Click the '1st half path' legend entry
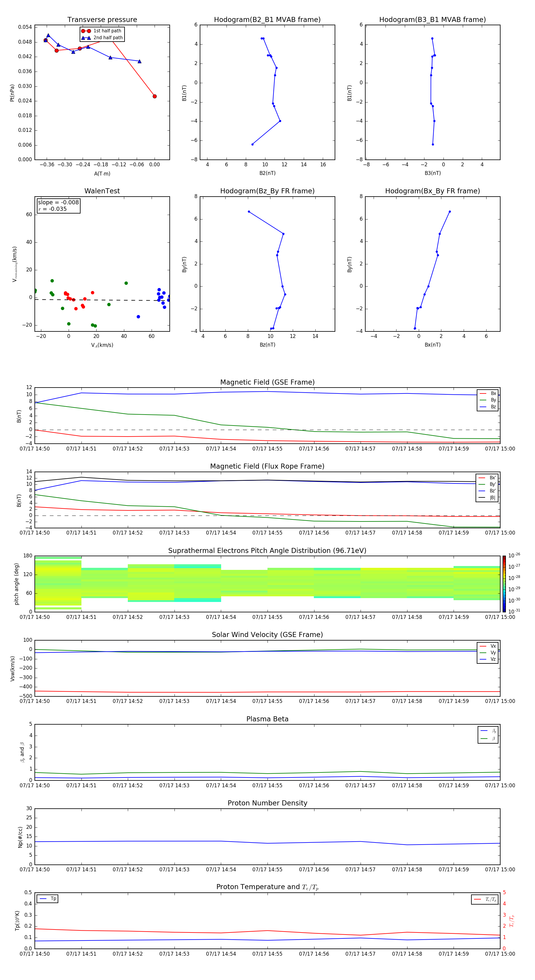535x980 pixels. pyautogui.click(x=102, y=31)
